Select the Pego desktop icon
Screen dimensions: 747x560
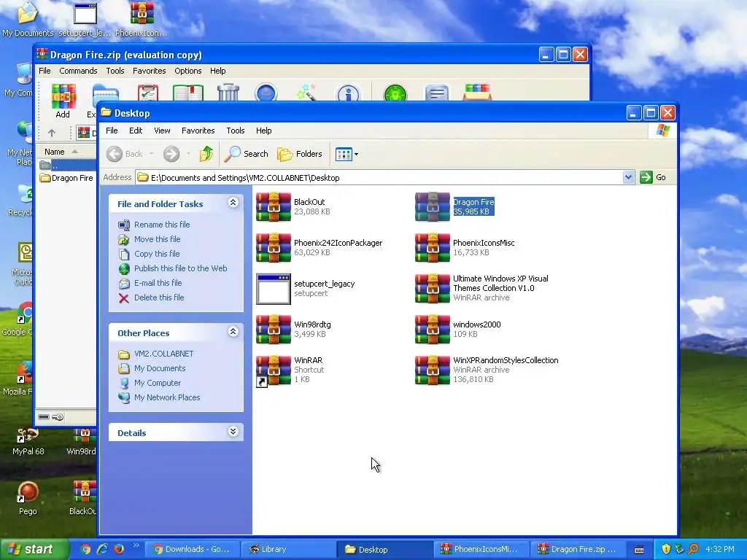coord(28,499)
